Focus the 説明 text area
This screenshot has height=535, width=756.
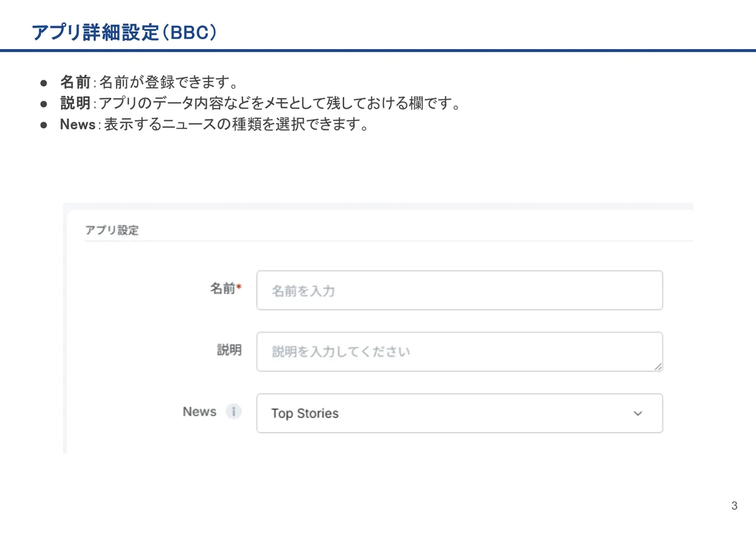pos(459,352)
